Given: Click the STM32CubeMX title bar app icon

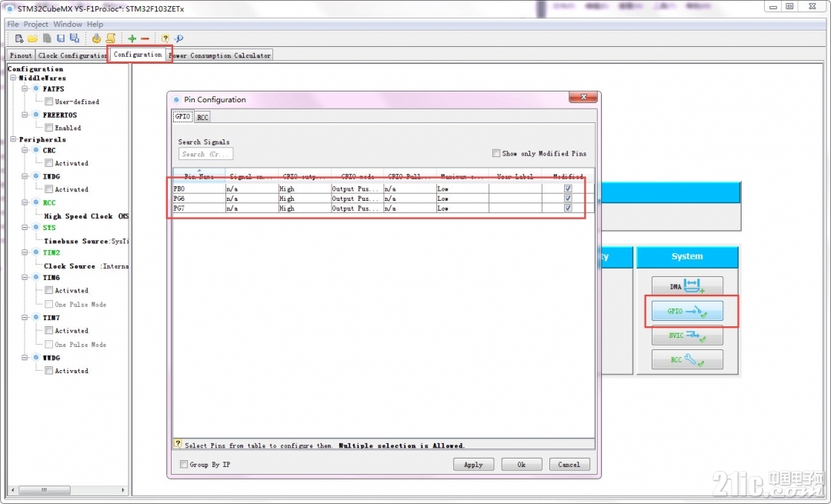Looking at the screenshot, I should (9, 8).
